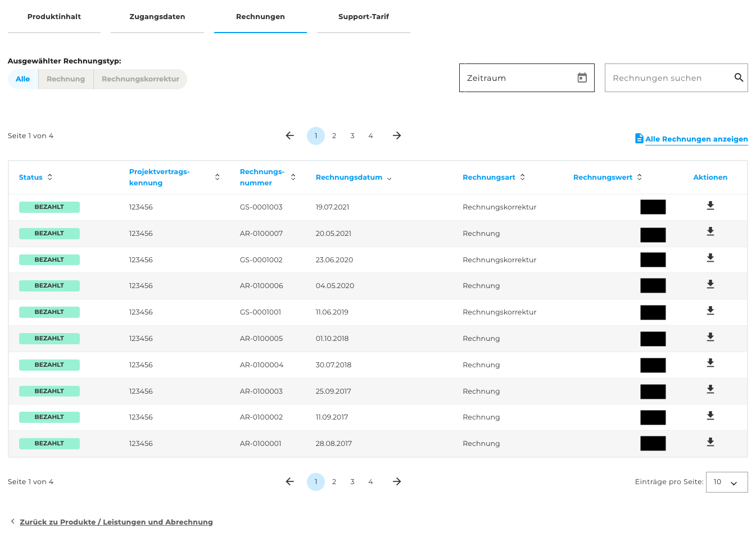The width and height of the screenshot is (756, 533).
Task: Go to previous page using bottom arrow
Action: click(290, 482)
